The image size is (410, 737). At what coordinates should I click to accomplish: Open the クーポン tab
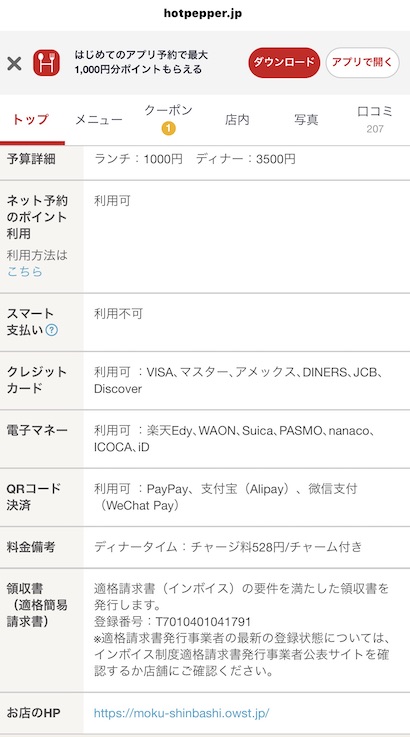coord(168,119)
